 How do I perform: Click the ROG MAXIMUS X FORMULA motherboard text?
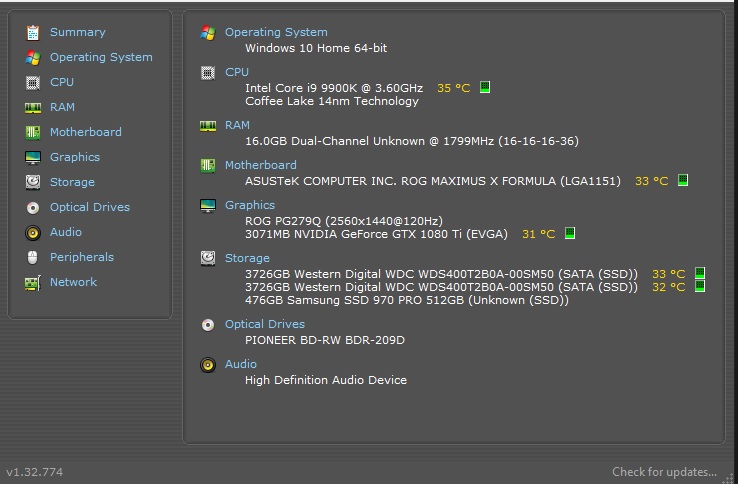pyautogui.click(x=433, y=181)
